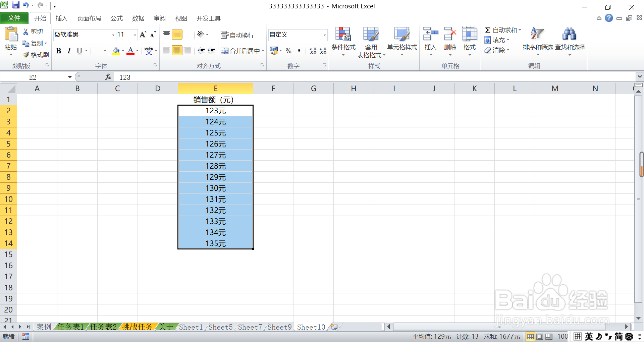Viewport: 644px width, 342px height.
Task: Click Merge and Center (合并后居中) button
Action: point(240,51)
